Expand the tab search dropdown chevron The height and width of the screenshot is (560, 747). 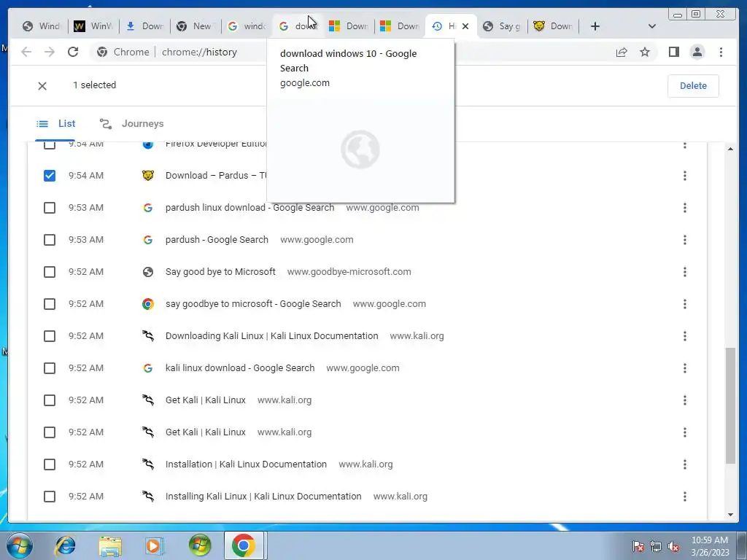point(652,26)
